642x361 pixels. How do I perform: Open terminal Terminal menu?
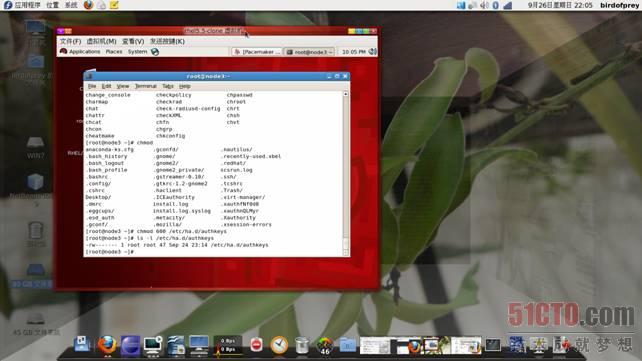click(146, 86)
